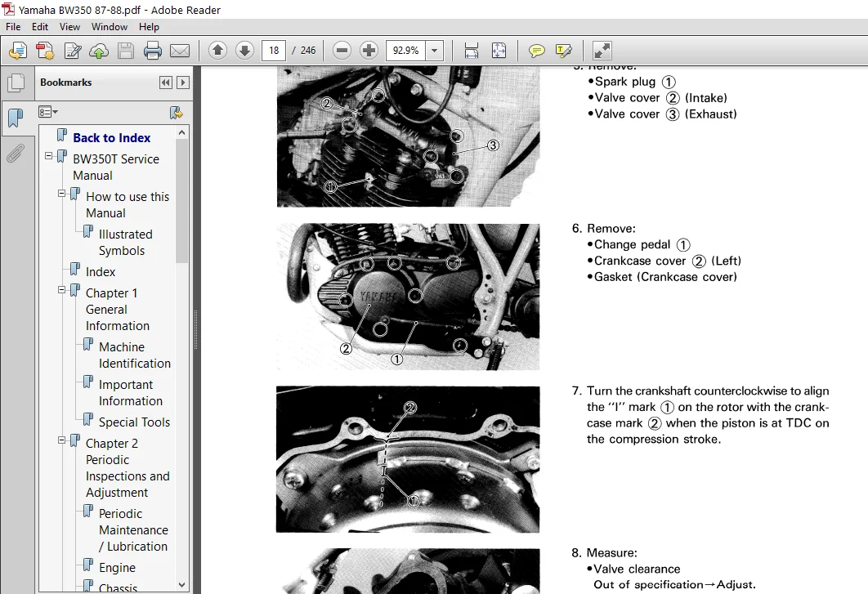868x594 pixels.
Task: Click the bookmarks scrollbar thumb
Action: coord(181,201)
